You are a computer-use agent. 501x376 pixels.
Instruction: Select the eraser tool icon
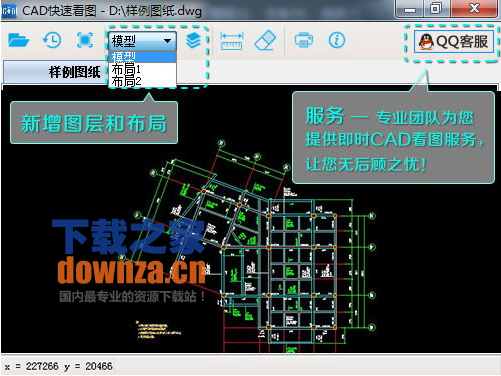265,40
